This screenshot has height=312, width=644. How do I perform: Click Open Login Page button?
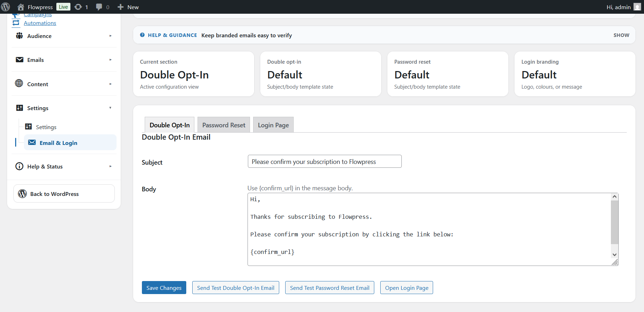[407, 288]
